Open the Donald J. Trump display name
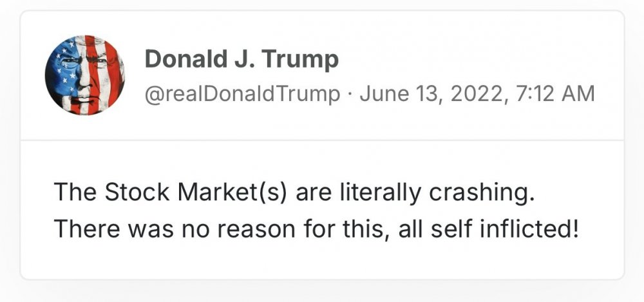Image resolution: width=644 pixels, height=302 pixels. [x=241, y=60]
